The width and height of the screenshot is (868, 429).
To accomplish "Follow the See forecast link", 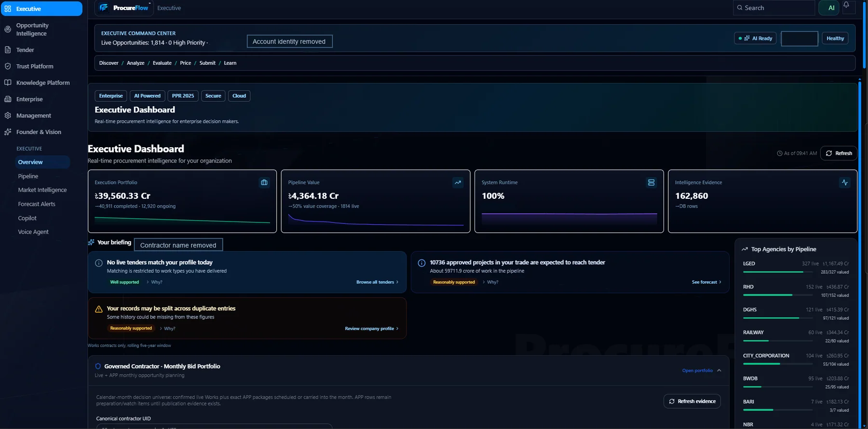I will click(706, 282).
